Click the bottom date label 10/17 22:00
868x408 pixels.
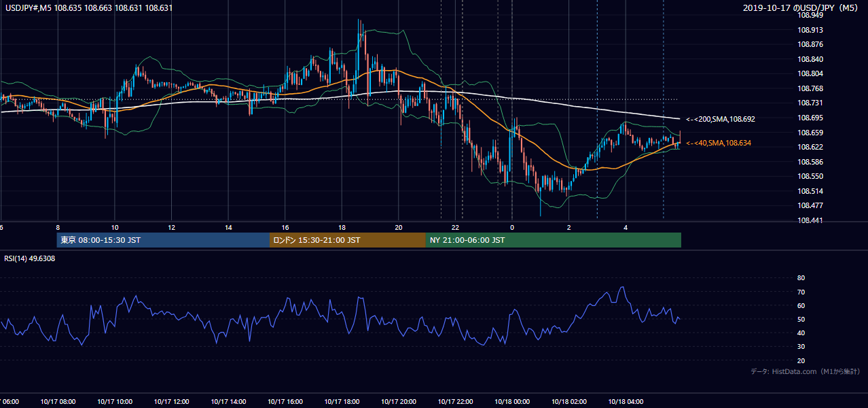coord(455,402)
